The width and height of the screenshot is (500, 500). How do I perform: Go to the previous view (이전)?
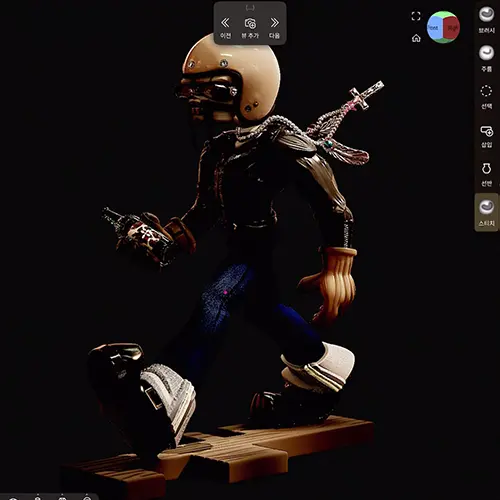[x=225, y=28]
